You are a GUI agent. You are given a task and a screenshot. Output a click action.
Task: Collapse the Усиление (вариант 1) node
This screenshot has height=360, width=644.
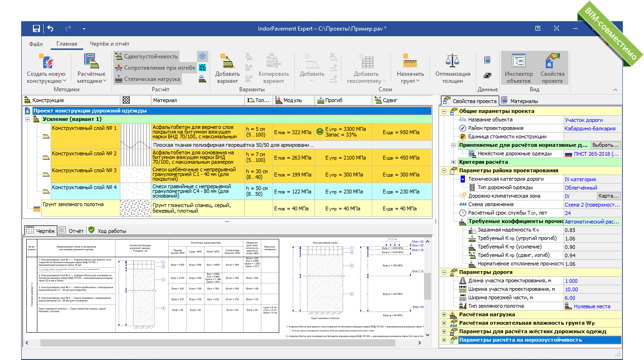28,120
